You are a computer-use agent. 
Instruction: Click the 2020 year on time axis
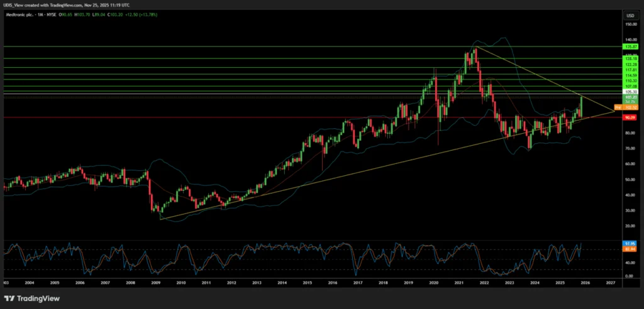click(434, 283)
